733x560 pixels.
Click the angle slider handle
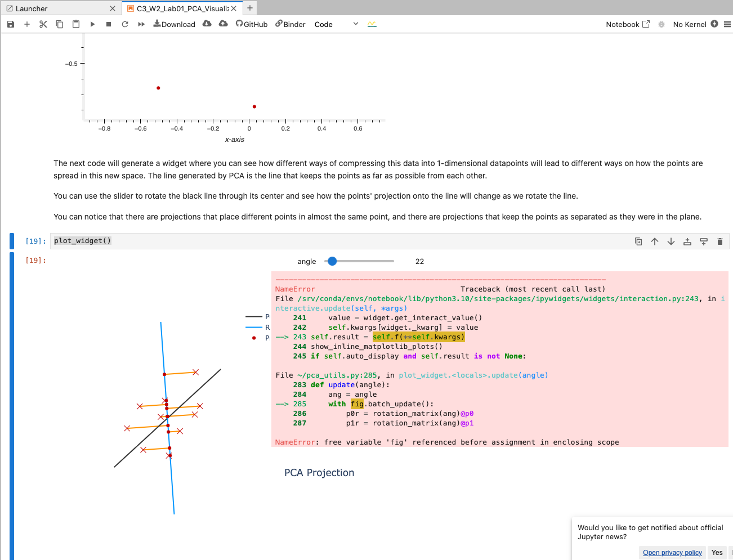tap(332, 261)
